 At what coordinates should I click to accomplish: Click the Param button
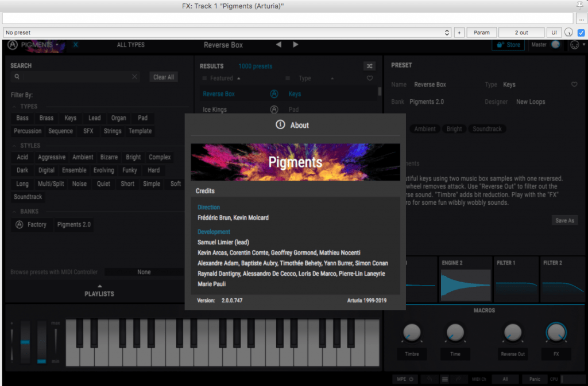tap(482, 33)
